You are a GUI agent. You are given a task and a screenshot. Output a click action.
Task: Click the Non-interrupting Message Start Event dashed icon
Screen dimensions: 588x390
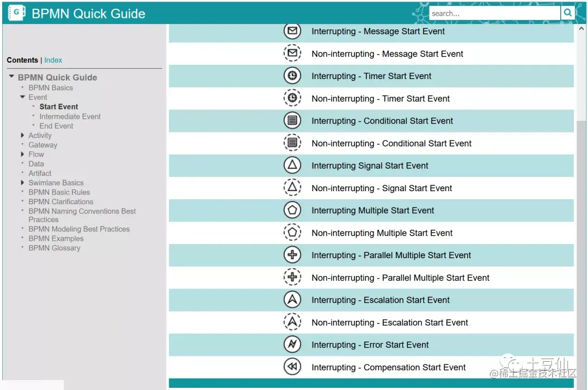point(292,53)
